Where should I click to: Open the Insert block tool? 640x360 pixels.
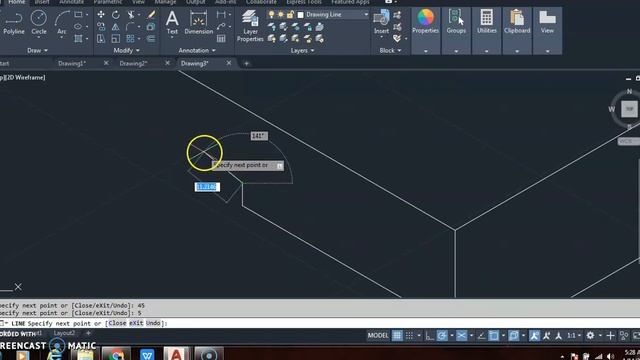point(381,23)
